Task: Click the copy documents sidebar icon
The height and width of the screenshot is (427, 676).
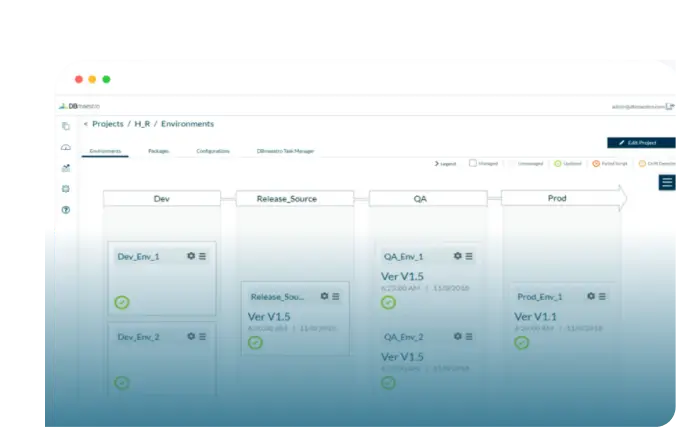Action: 66,126
